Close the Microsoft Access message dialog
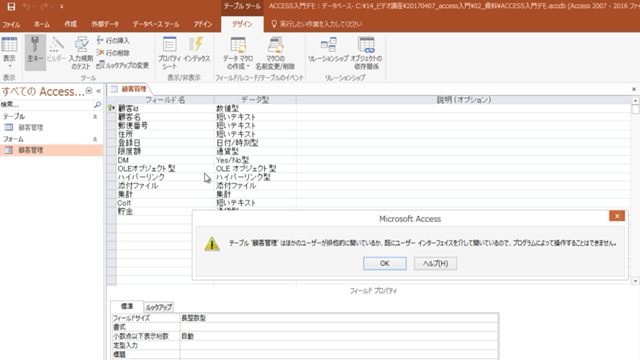 point(617,216)
